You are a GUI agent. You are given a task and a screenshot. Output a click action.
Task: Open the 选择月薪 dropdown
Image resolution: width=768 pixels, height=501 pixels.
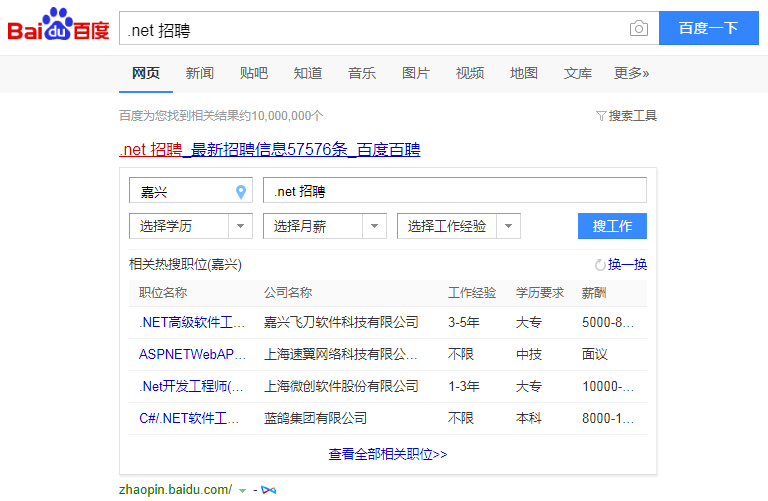[x=325, y=226]
